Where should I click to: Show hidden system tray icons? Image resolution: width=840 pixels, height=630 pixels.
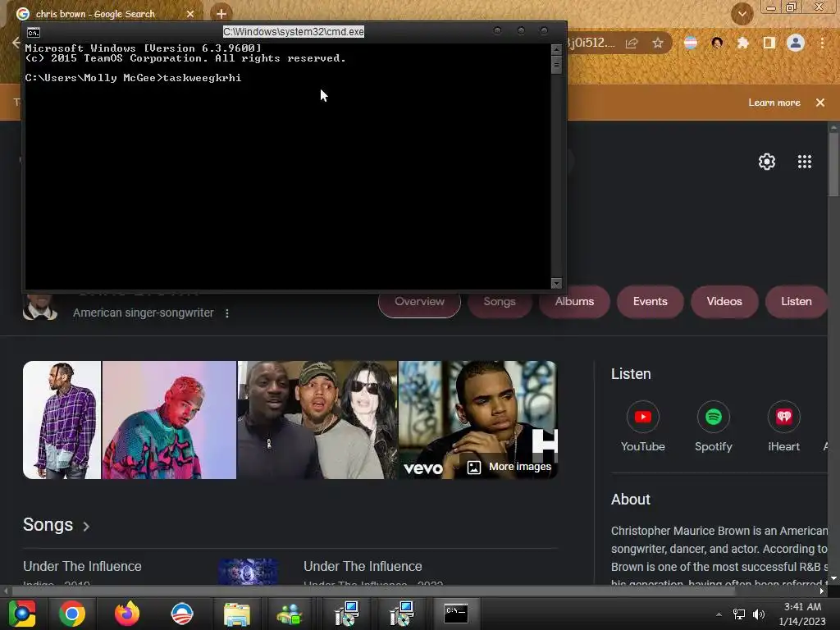719,614
